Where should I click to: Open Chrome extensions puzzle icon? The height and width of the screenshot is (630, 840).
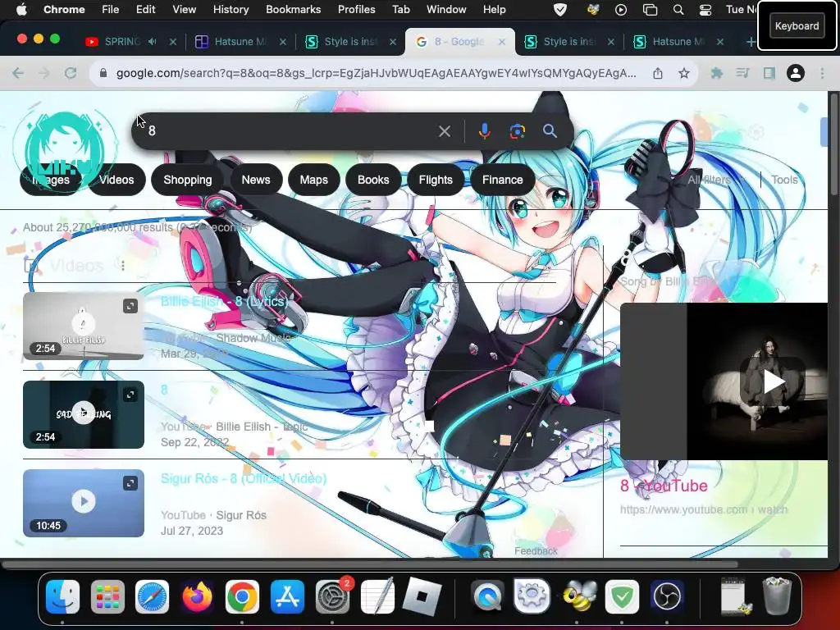point(717,73)
